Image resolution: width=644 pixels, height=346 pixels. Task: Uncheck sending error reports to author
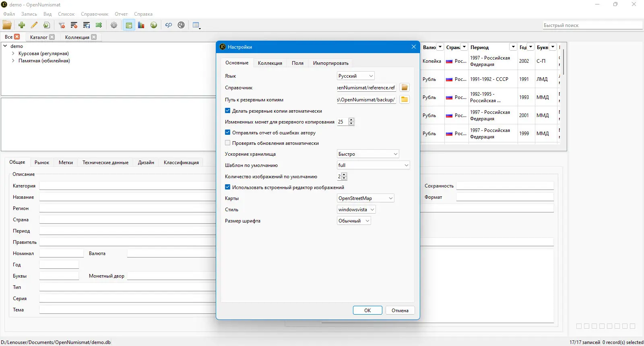[x=228, y=132]
